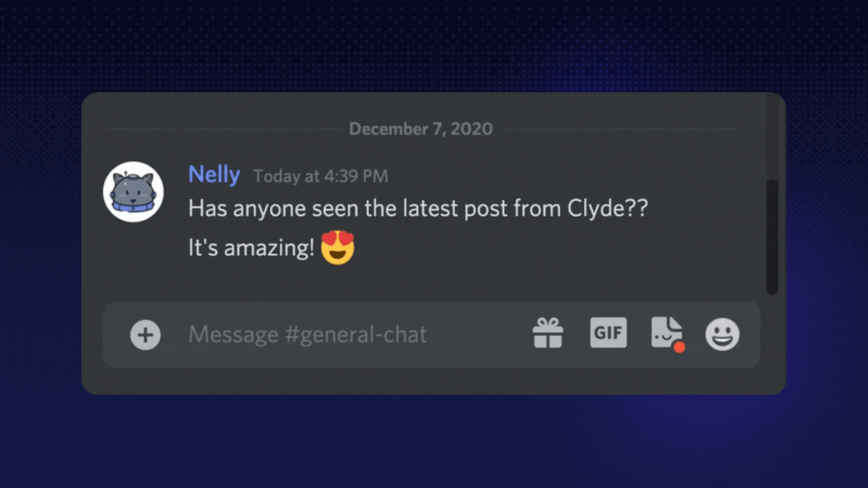Click the red dot on the sticker icon
This screenshot has height=488, width=868.
tap(679, 347)
